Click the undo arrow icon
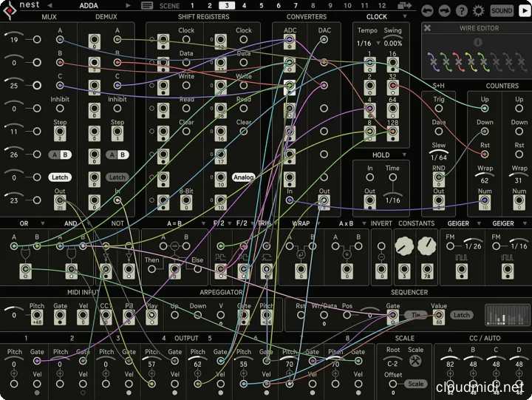Screen dimensions: 532x400 [x=429, y=10]
